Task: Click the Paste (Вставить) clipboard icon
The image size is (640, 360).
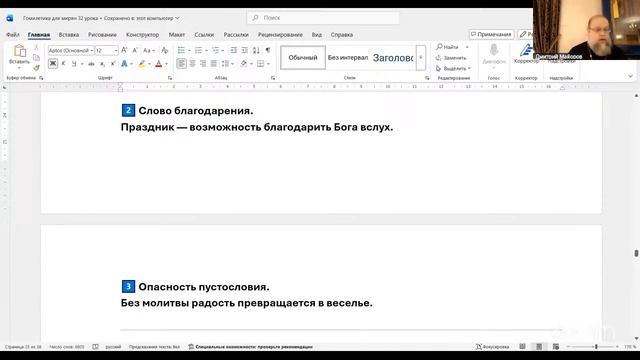Action: coord(19,51)
